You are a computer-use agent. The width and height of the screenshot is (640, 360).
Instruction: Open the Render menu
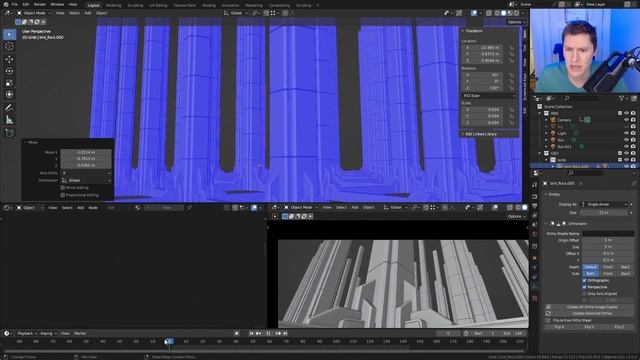(40, 4)
